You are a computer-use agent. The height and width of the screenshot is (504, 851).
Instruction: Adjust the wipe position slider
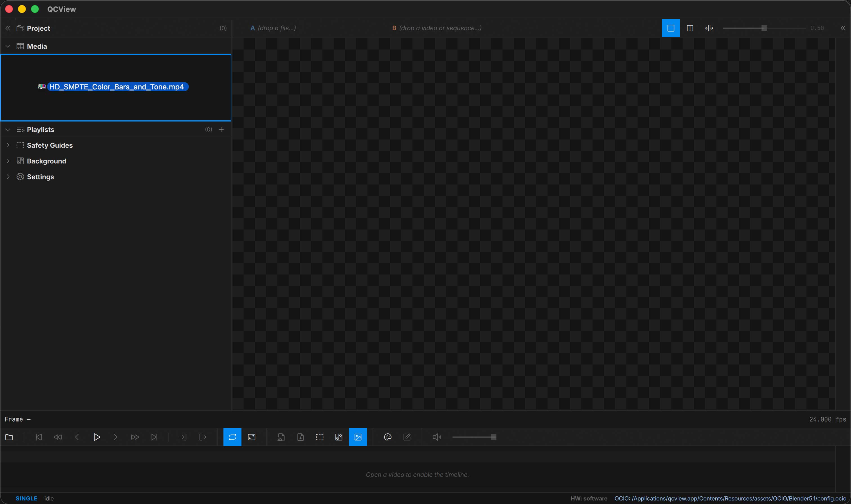tap(764, 28)
